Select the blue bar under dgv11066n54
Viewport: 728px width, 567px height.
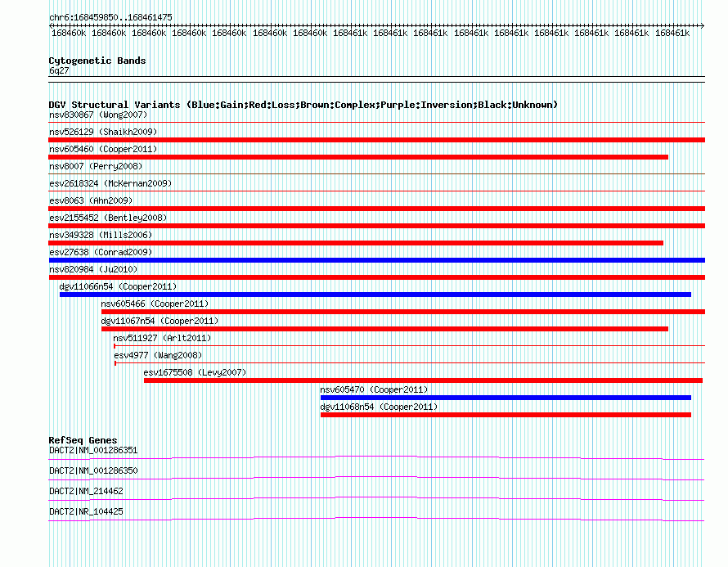pyautogui.click(x=375, y=295)
